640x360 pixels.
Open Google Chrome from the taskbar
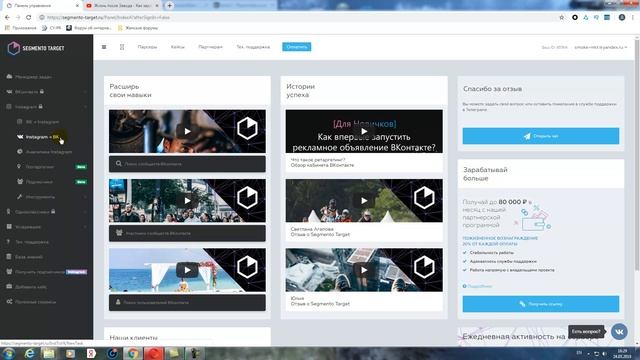(x=132, y=353)
